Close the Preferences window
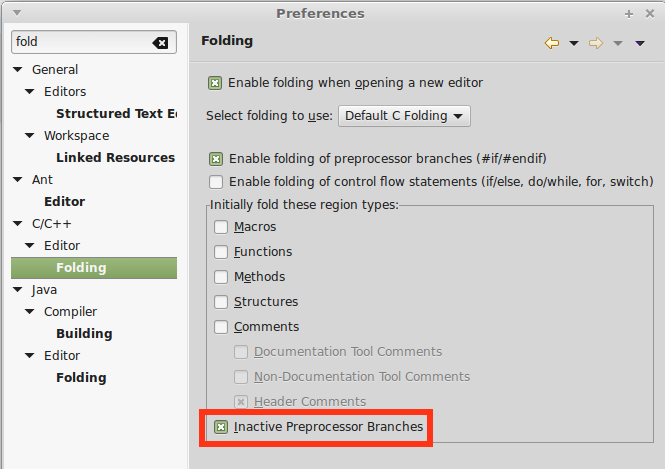 pyautogui.click(x=650, y=14)
